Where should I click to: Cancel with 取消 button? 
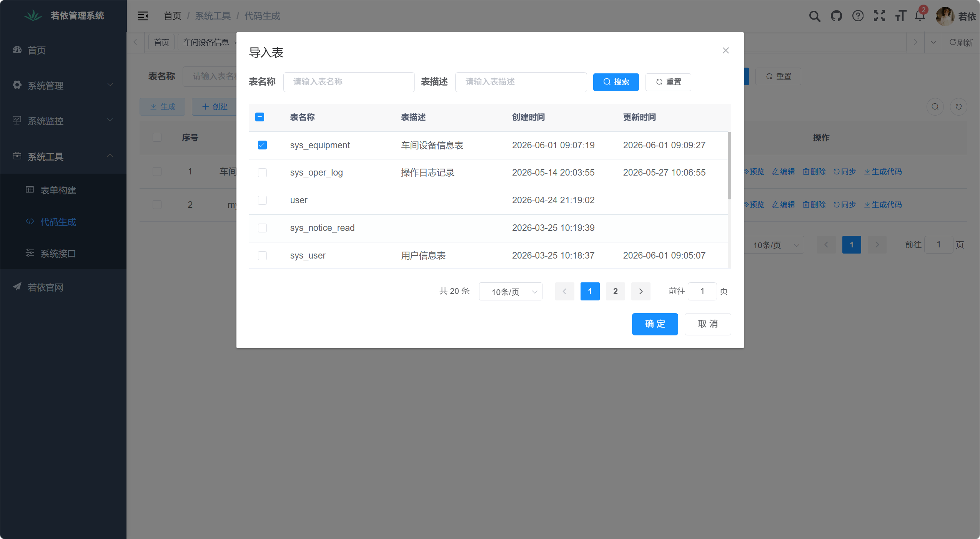pyautogui.click(x=708, y=324)
